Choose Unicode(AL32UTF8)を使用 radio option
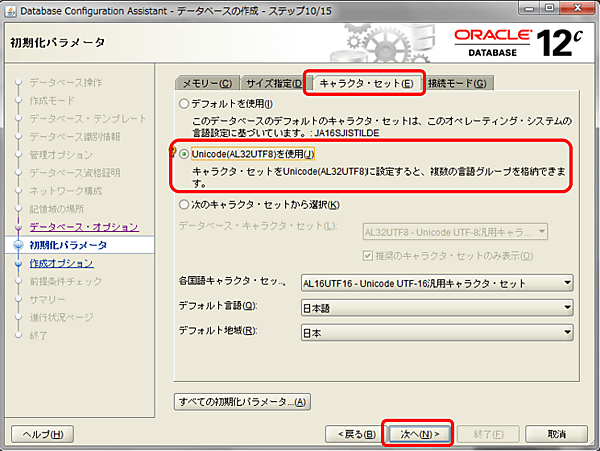Screen dimensions: 600x451 pyautogui.click(x=184, y=154)
